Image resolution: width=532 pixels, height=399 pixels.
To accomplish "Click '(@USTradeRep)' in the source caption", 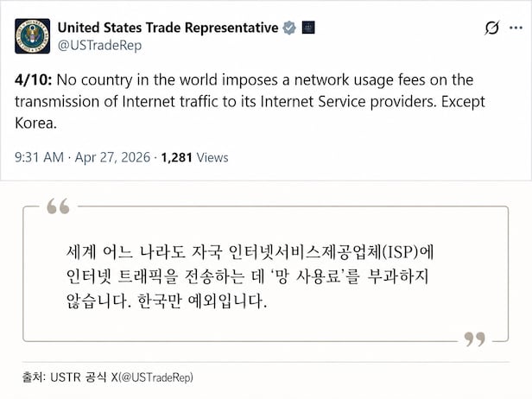I will coord(155,377).
